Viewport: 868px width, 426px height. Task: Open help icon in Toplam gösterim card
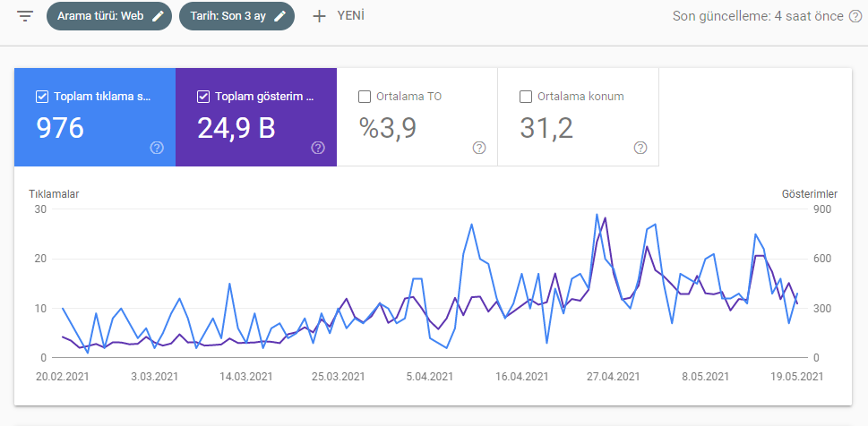pyautogui.click(x=318, y=148)
